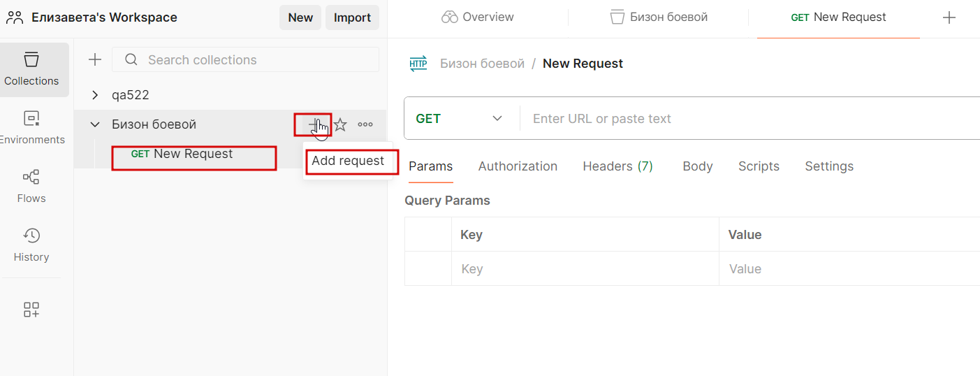Screen dimensions: 980x376
Task: Open the Environments sidebar panel
Action: tap(31, 127)
